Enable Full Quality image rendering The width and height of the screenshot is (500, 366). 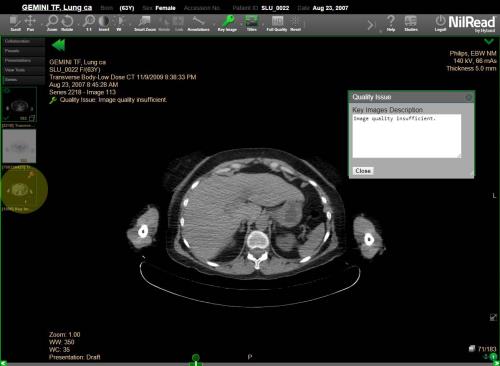pyautogui.click(x=277, y=23)
